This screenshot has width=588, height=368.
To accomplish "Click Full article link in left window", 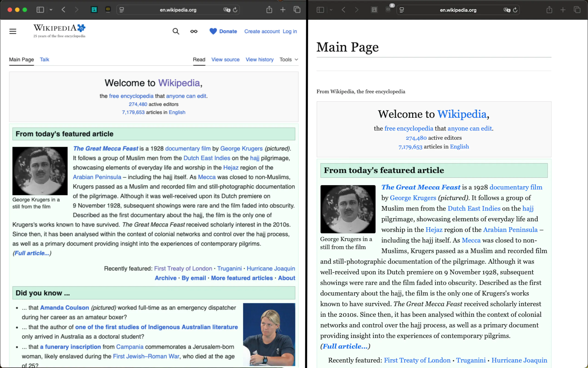I will click(x=32, y=253).
